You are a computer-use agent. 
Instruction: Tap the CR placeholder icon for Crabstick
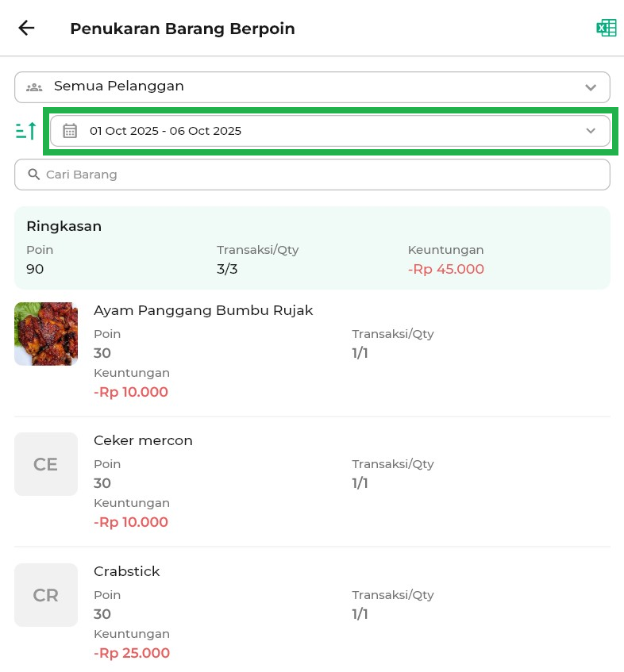(x=46, y=595)
